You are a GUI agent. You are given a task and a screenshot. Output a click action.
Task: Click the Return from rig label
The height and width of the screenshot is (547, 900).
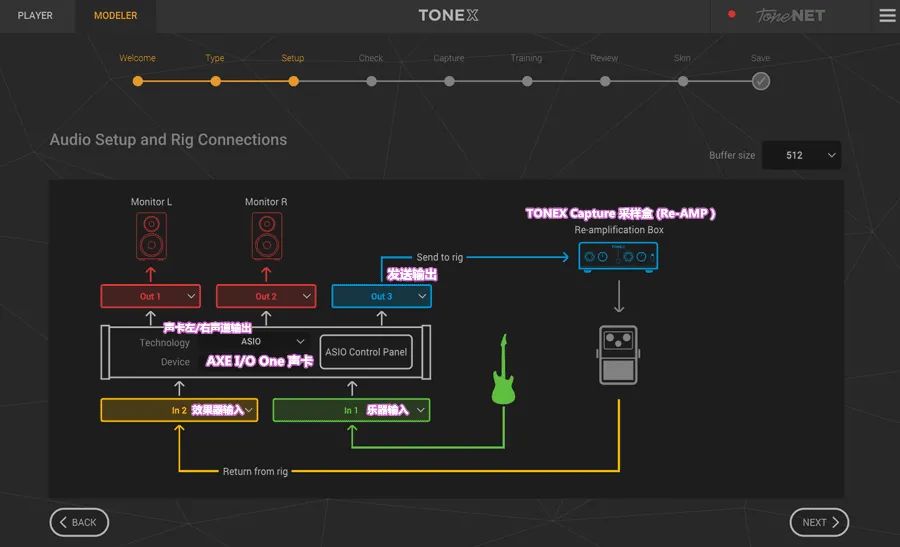(255, 471)
